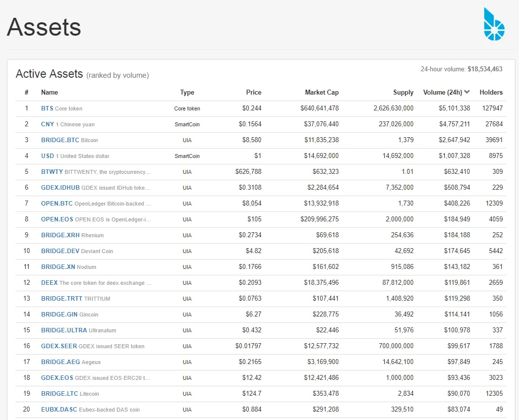Viewport: 519px width, 420px height.
Task: Click the BitShares logo icon
Action: pos(494,24)
